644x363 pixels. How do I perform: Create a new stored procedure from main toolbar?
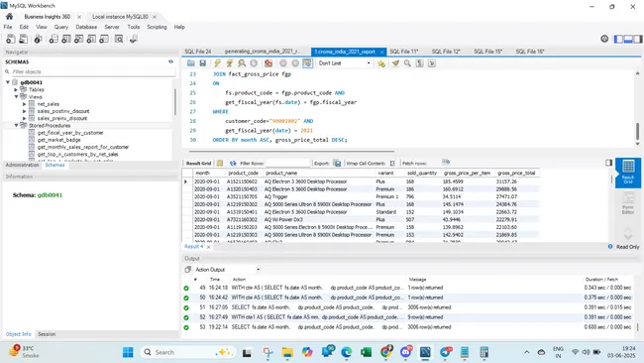click(91, 39)
